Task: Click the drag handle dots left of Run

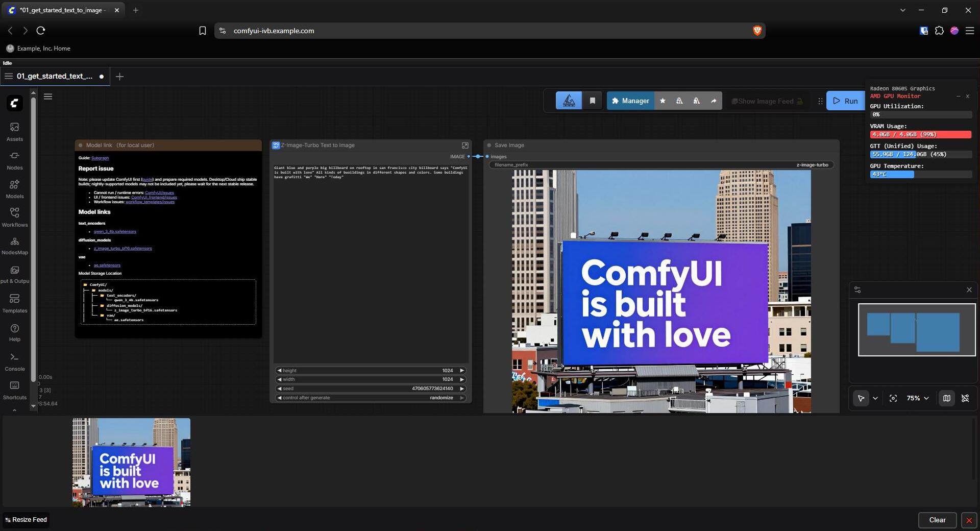Action: (x=820, y=101)
